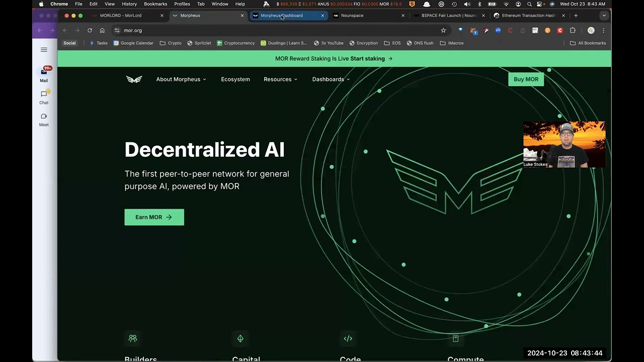Open the site information icon beside mor.org
The height and width of the screenshot is (362, 644).
(x=117, y=30)
